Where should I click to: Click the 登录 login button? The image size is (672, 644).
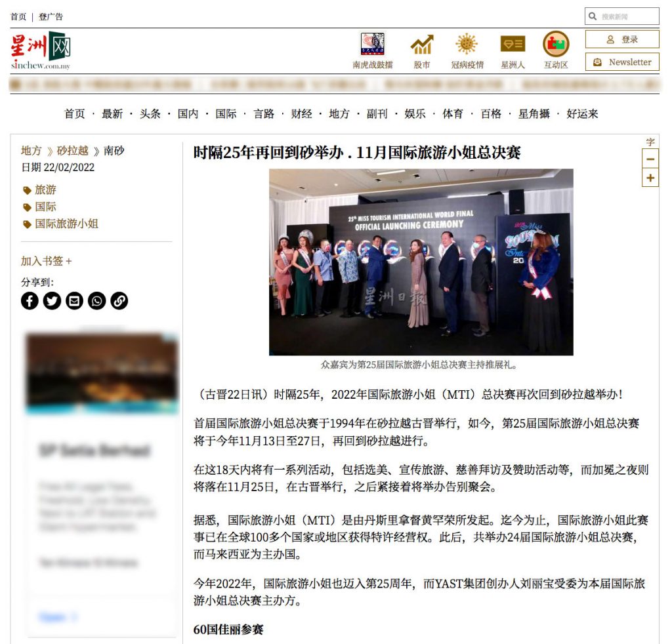[622, 39]
